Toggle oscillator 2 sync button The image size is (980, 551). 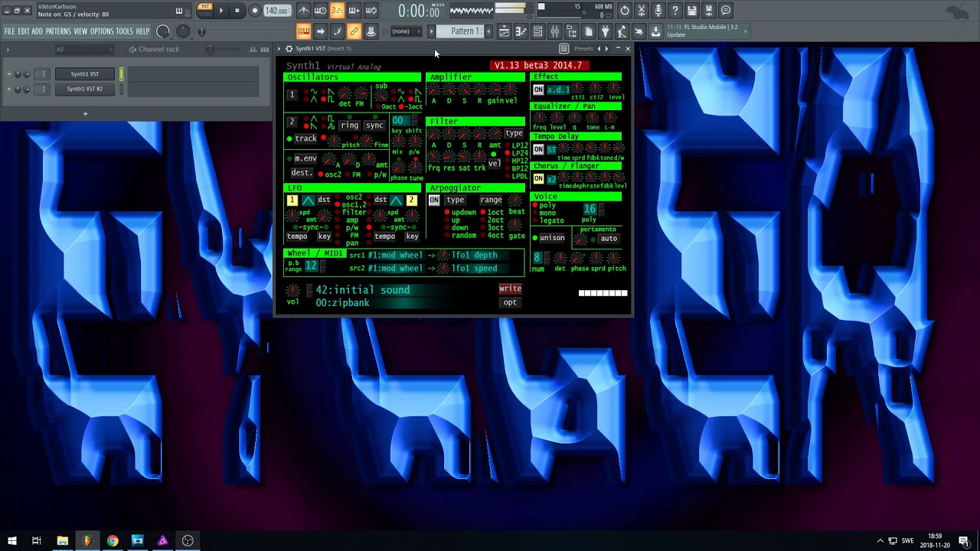tap(374, 126)
